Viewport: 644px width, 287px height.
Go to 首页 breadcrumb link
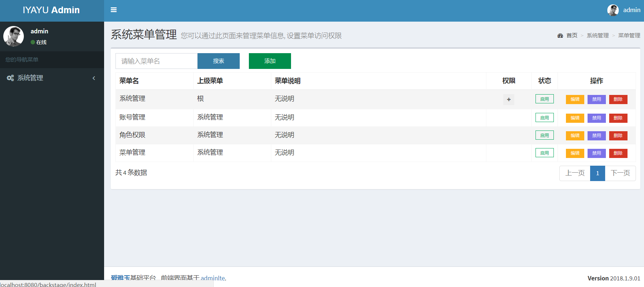pos(572,36)
